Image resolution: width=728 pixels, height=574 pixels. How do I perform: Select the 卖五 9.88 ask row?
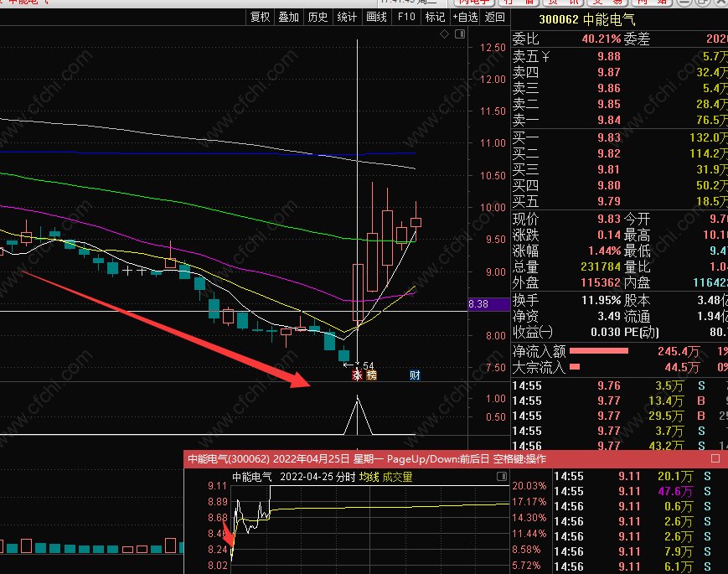619,57
